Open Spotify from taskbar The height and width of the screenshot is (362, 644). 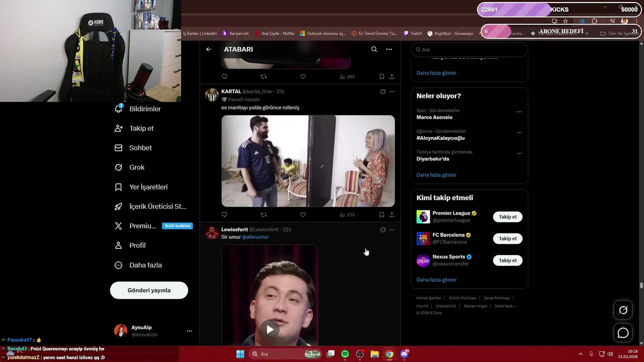pos(345,354)
